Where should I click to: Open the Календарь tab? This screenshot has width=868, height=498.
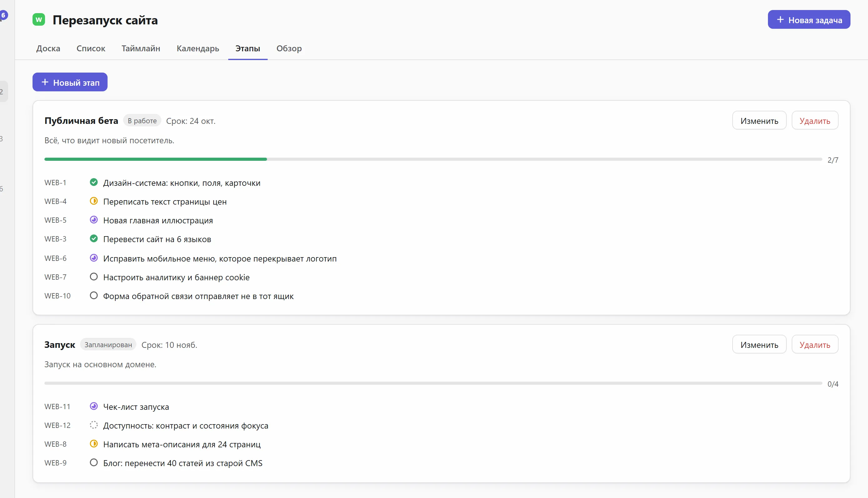[x=198, y=48]
